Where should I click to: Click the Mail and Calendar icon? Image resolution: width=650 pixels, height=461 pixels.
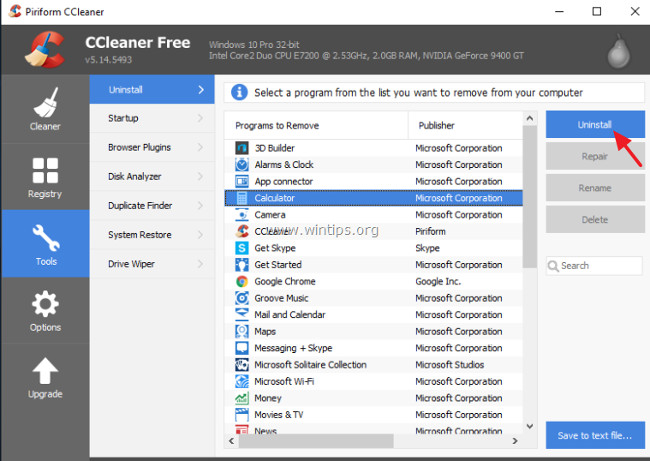(x=242, y=314)
